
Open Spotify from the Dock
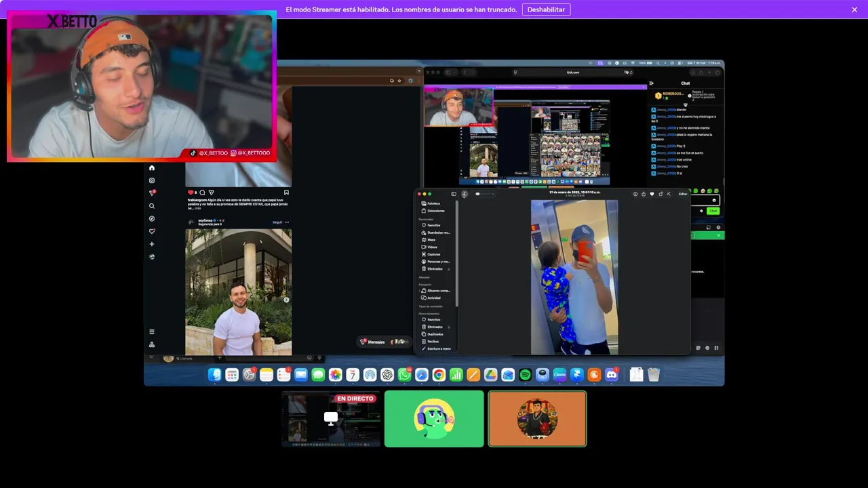(x=525, y=375)
